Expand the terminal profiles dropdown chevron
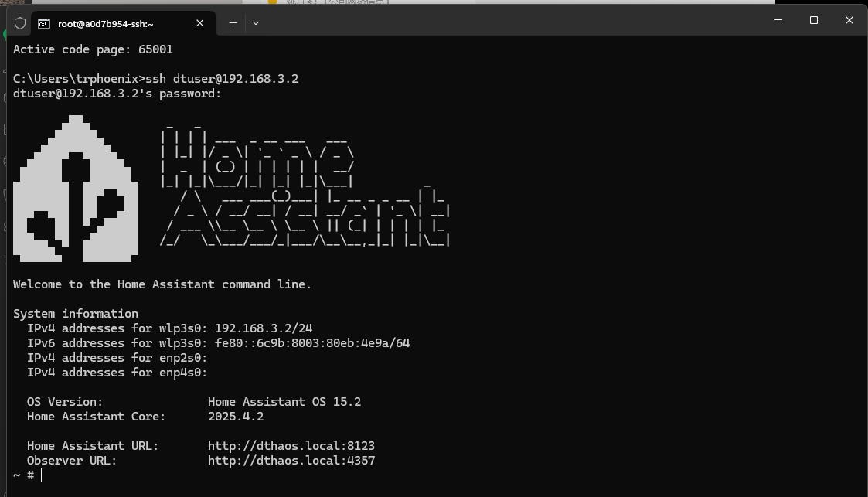The image size is (868, 497). 256,23
